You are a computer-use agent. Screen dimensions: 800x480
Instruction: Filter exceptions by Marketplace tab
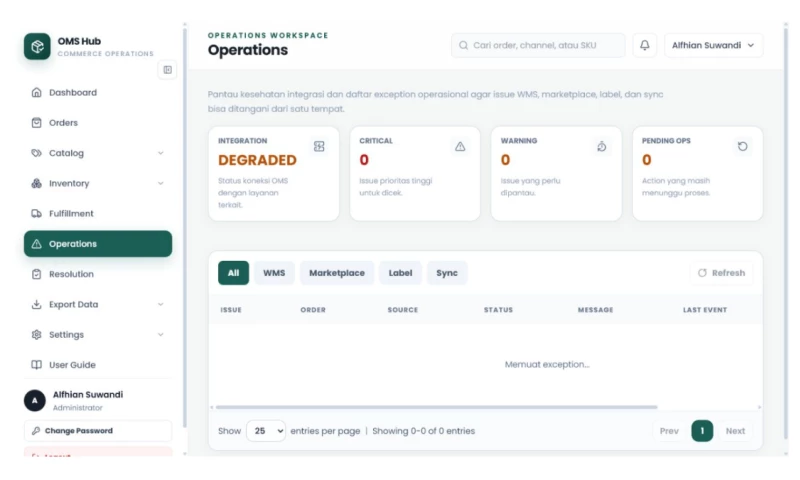(x=337, y=273)
